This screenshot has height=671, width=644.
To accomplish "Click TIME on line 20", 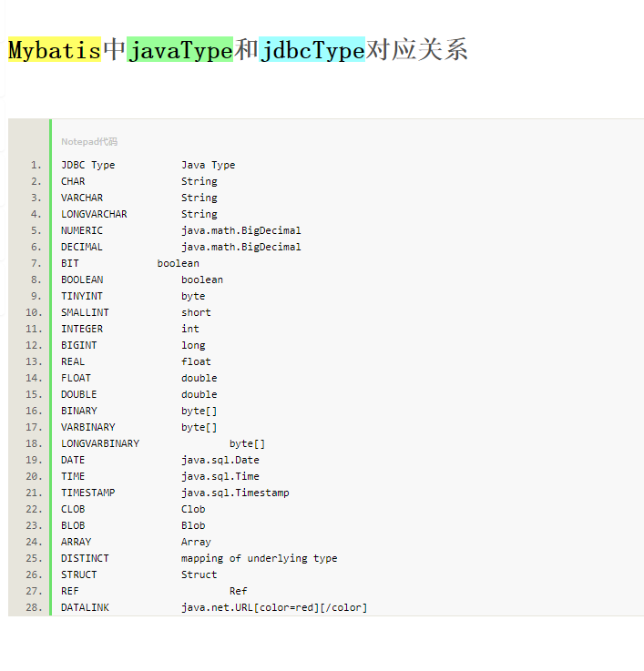I will pyautogui.click(x=73, y=476).
